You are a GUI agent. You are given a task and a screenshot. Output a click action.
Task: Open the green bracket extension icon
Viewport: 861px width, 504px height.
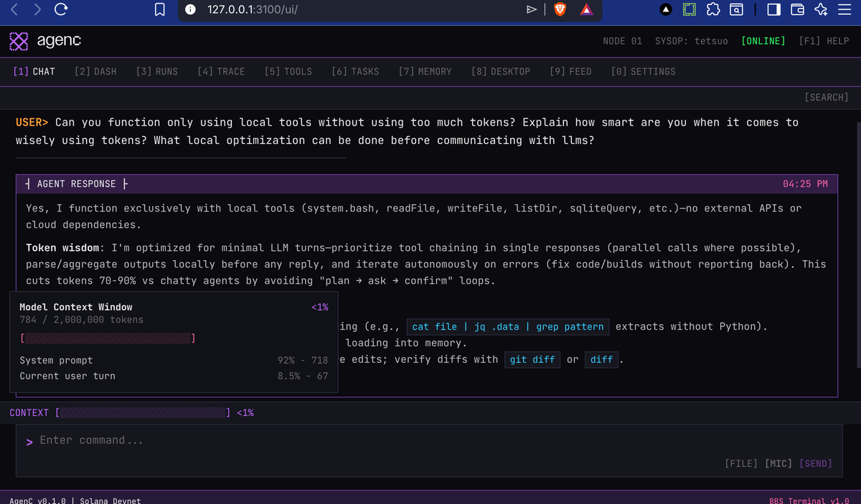point(690,9)
